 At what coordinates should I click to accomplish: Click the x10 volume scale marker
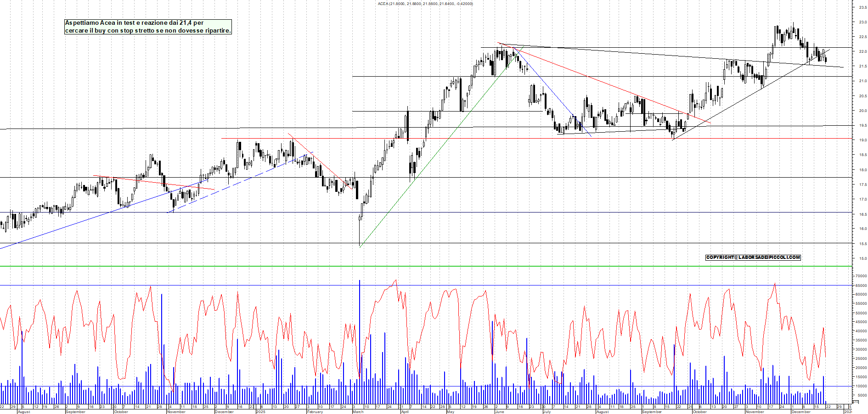click(855, 402)
